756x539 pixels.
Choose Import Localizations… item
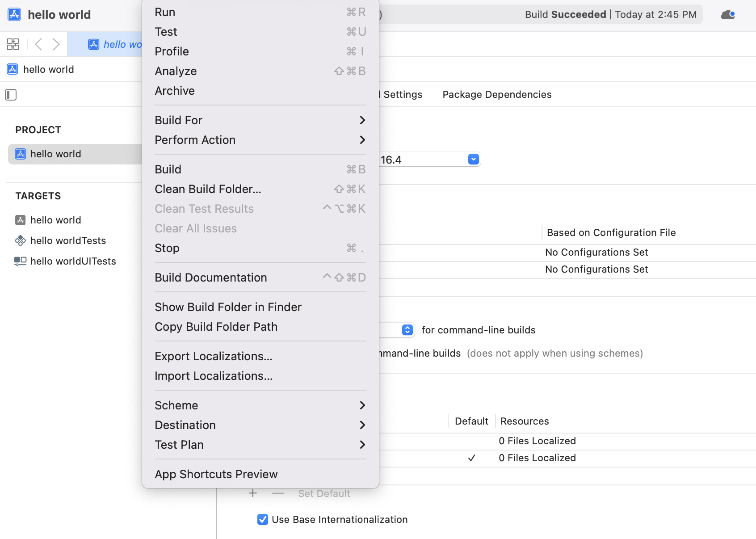coord(260,376)
